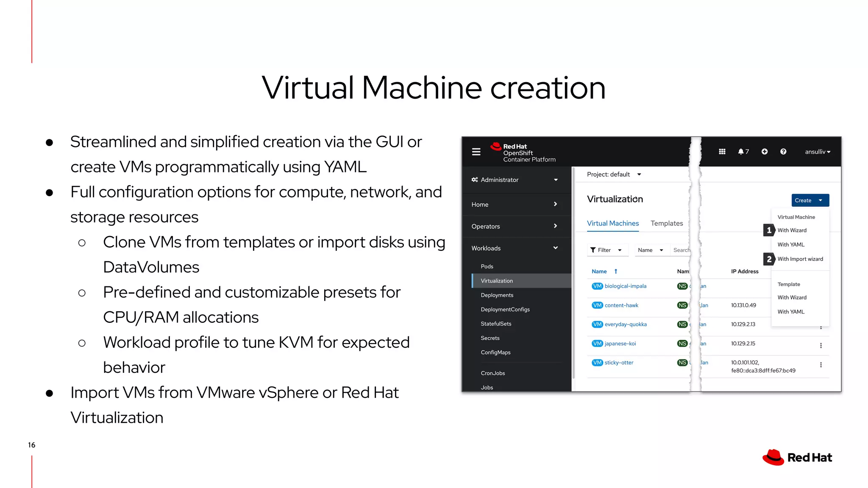Sort by the Name column header
868x488 pixels.
point(604,272)
